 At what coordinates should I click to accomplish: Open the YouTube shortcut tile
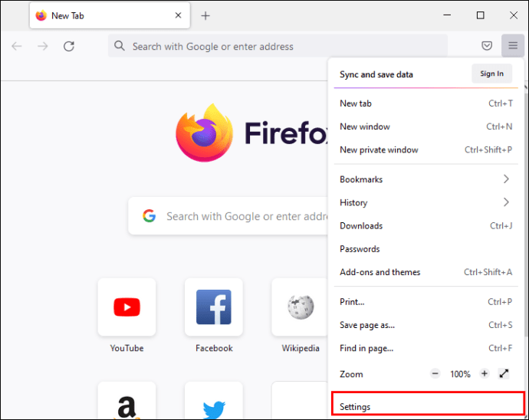click(x=127, y=307)
